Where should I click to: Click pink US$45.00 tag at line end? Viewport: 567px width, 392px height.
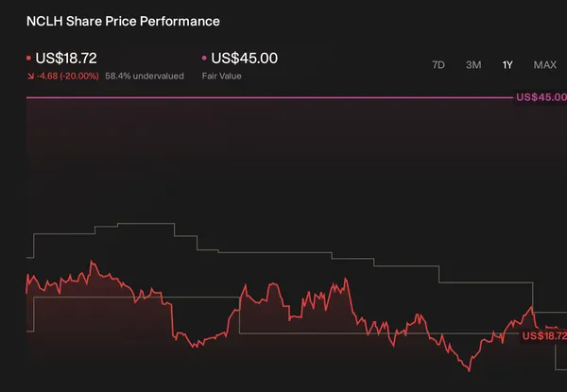pos(541,97)
